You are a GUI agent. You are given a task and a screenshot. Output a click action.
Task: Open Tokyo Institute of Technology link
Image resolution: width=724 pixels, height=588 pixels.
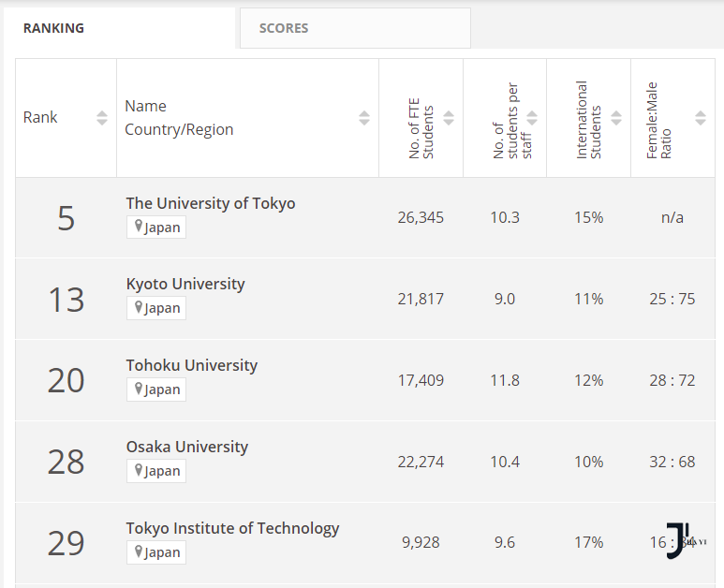point(232,528)
